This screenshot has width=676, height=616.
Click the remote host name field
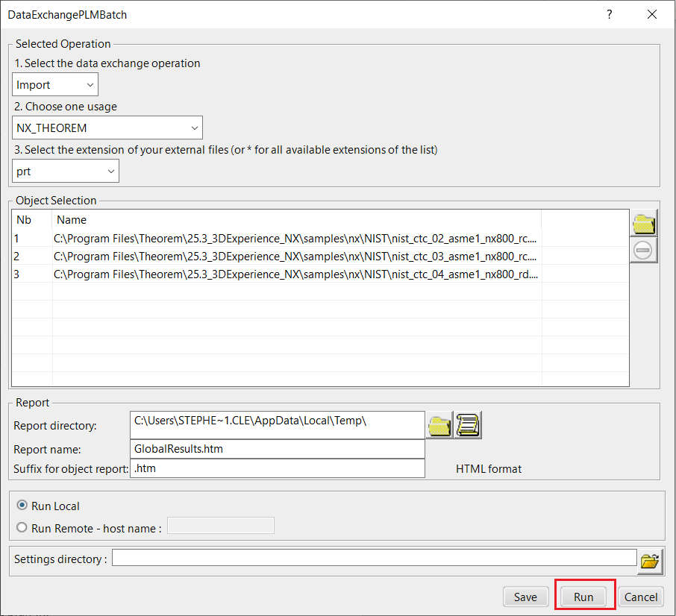[221, 525]
